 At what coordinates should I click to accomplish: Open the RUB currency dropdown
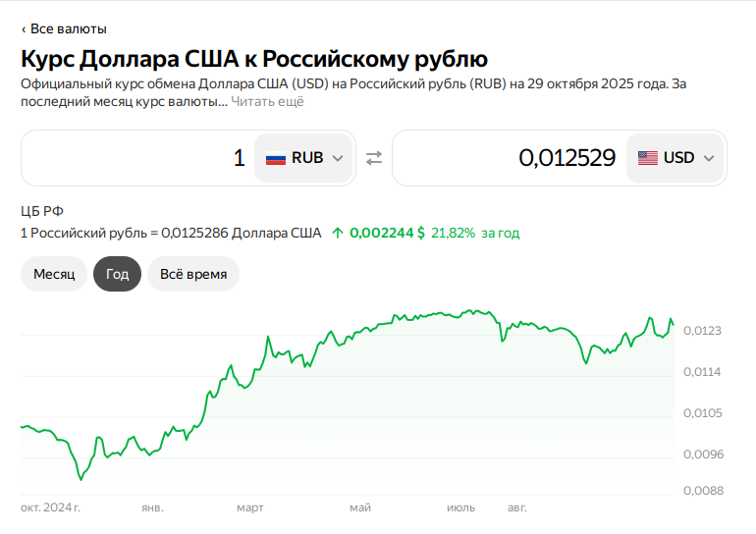click(304, 158)
